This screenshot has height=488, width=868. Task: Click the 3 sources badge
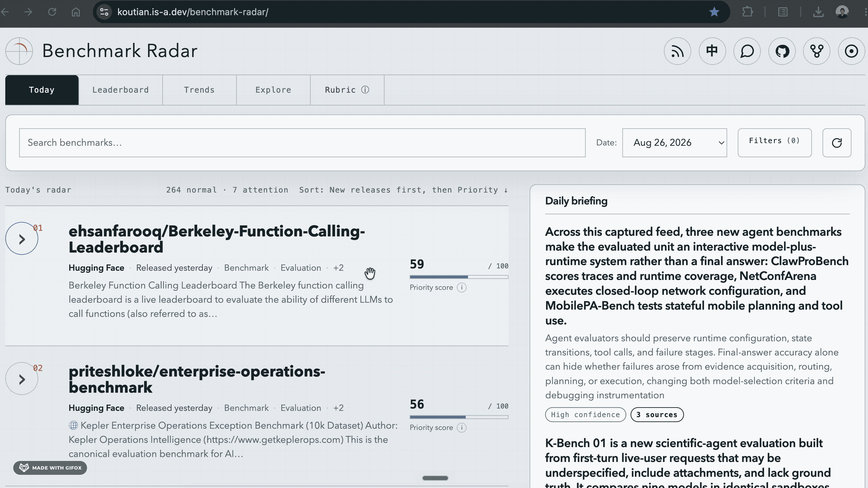657,415
